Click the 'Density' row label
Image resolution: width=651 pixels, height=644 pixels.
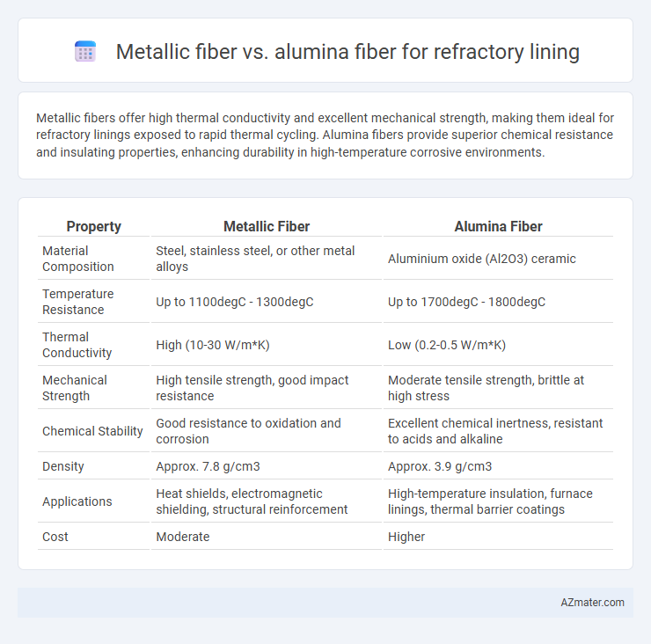(63, 466)
